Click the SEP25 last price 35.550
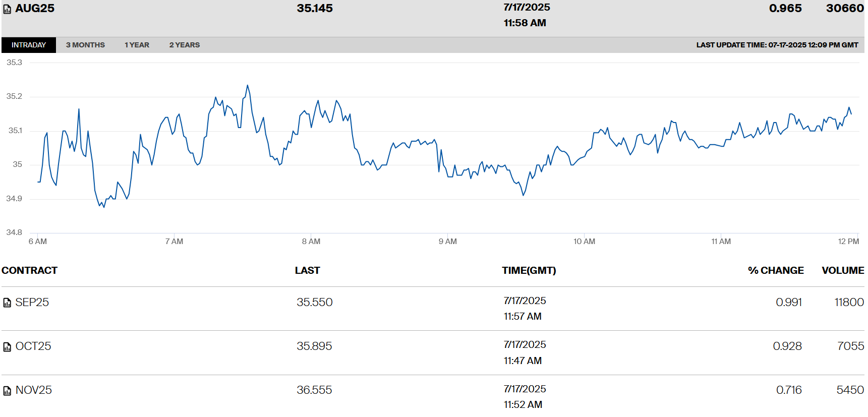Viewport: 868px width, 417px height. (314, 302)
